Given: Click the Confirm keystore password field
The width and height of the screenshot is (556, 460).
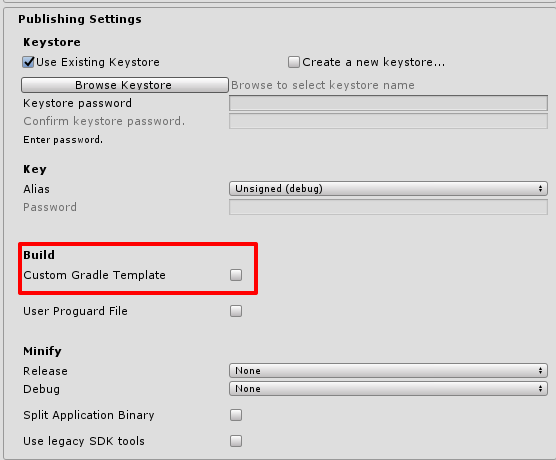Looking at the screenshot, I should [388, 121].
